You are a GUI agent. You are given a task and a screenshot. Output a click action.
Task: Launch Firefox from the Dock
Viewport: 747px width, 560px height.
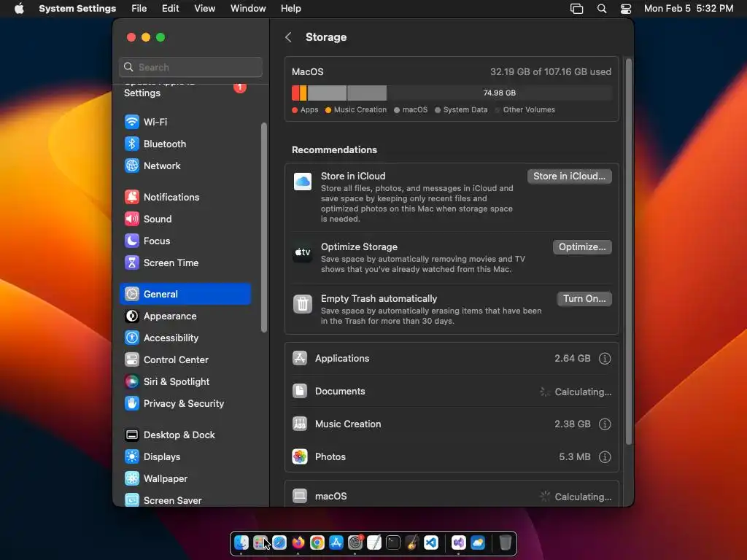click(x=298, y=542)
